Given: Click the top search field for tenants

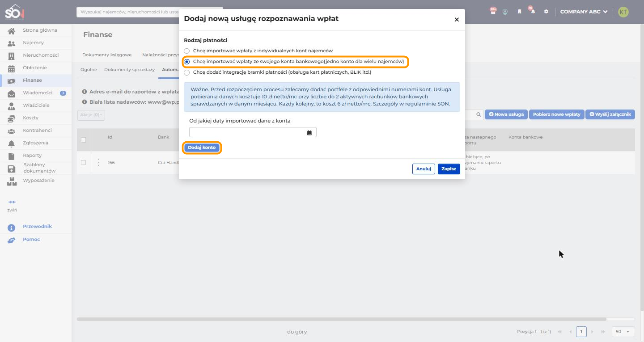Looking at the screenshot, I should click(x=150, y=12).
